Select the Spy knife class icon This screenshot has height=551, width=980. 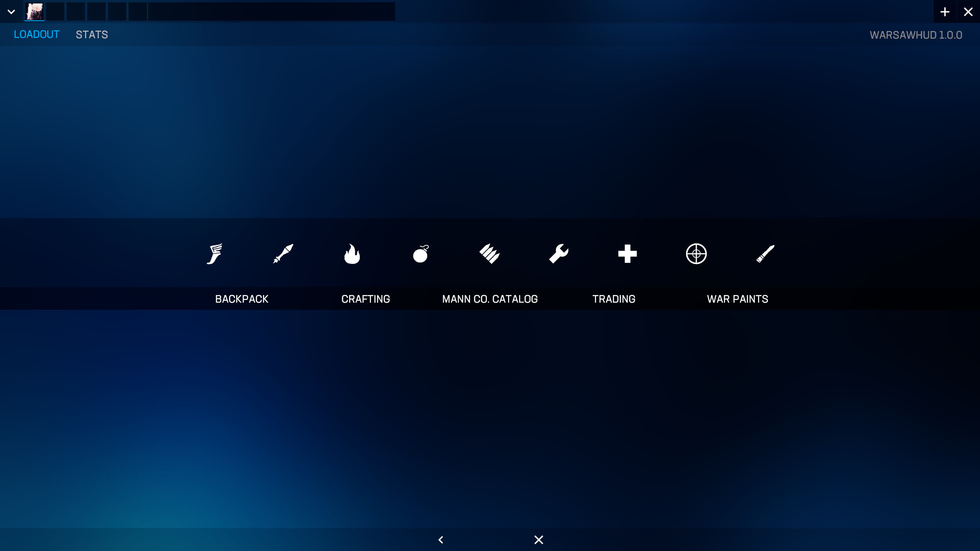point(765,254)
